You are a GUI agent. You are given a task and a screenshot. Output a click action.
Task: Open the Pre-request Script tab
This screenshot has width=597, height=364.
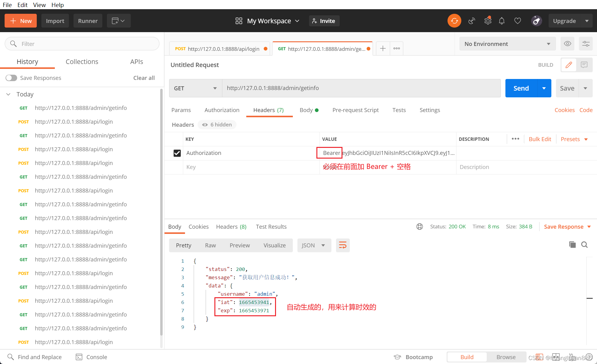355,110
